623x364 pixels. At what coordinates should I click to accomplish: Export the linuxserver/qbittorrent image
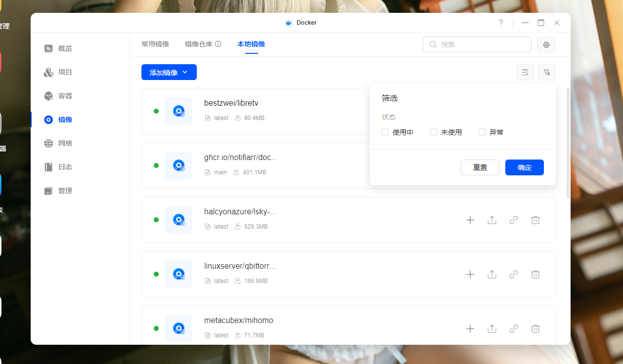click(x=492, y=274)
